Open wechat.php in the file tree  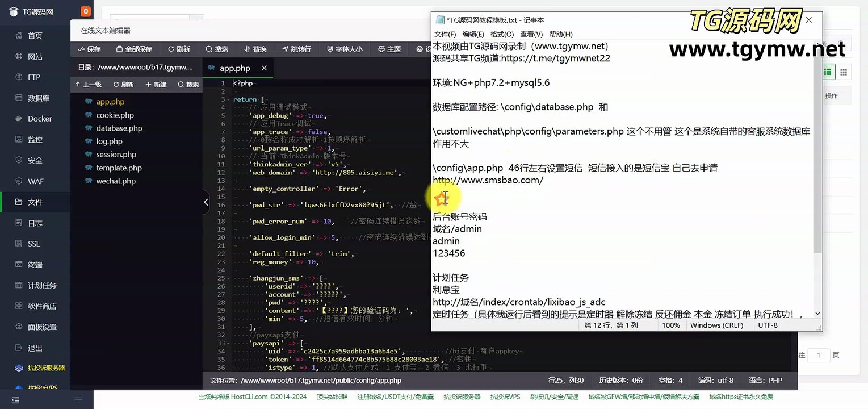116,181
